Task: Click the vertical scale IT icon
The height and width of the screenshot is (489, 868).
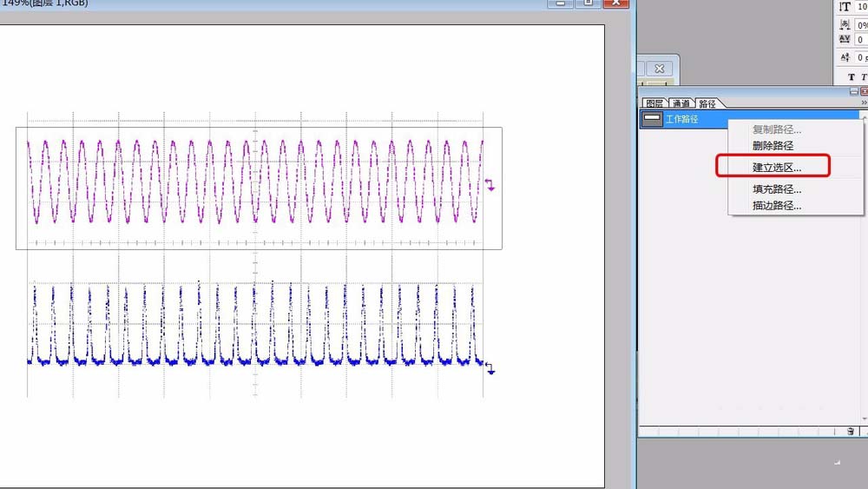Action: pos(845,7)
